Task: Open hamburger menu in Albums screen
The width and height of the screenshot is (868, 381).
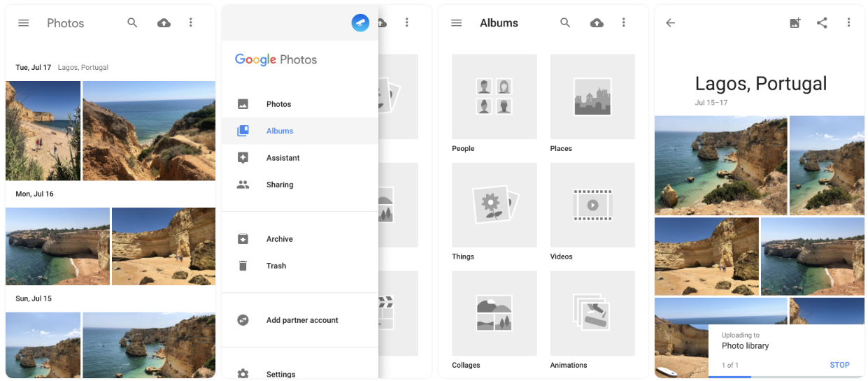Action: pyautogui.click(x=457, y=23)
